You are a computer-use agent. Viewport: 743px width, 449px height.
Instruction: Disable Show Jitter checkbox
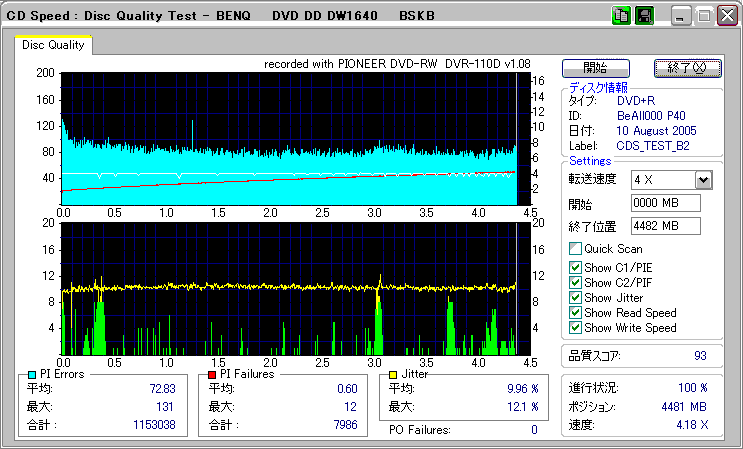coord(575,298)
